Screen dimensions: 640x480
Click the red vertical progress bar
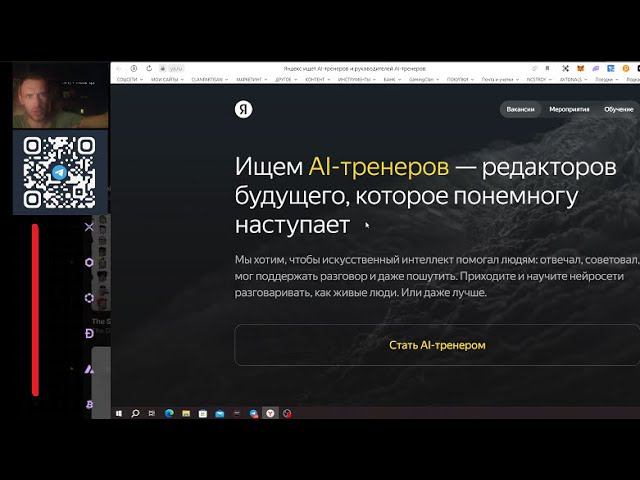coord(36,310)
